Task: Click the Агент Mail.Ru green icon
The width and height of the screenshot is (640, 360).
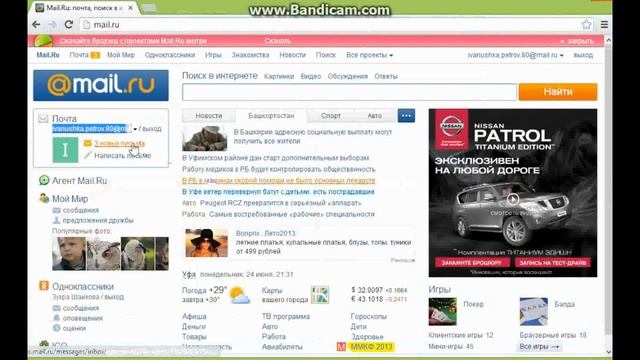Action: coord(44,180)
